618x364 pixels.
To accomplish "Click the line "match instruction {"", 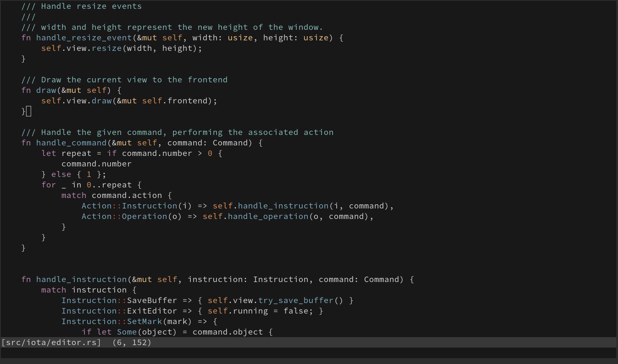I will [89, 290].
